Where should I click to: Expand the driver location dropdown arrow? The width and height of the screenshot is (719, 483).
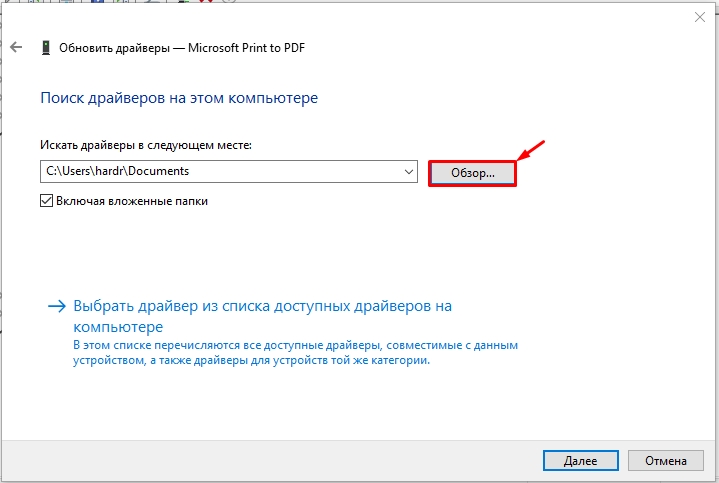(x=408, y=172)
